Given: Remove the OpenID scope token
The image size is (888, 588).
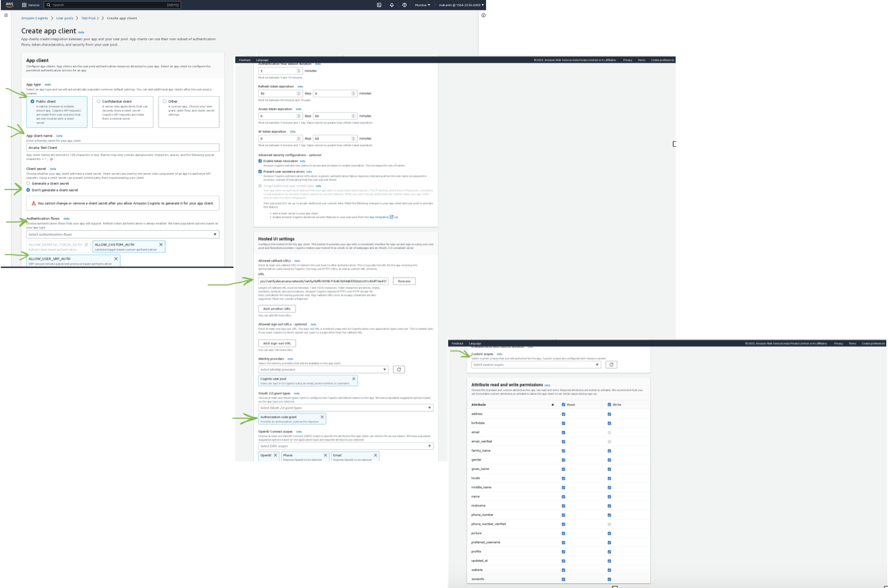Looking at the screenshot, I should pos(276,455).
